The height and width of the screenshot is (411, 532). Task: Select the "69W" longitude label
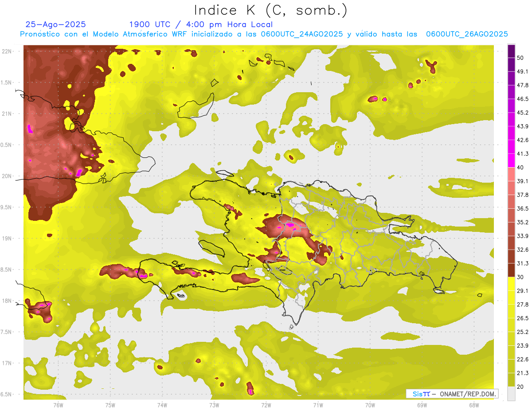pyautogui.click(x=422, y=405)
